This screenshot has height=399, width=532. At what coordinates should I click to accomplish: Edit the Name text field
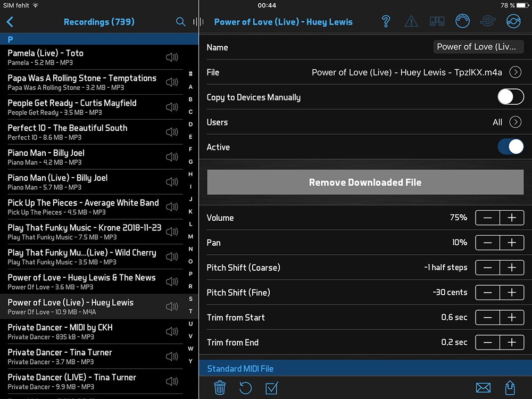(x=478, y=47)
